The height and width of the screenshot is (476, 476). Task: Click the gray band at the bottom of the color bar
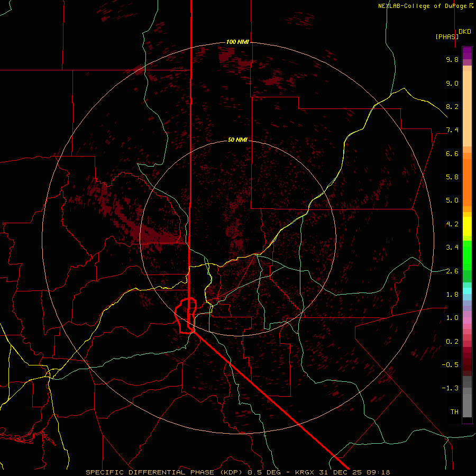(x=467, y=398)
